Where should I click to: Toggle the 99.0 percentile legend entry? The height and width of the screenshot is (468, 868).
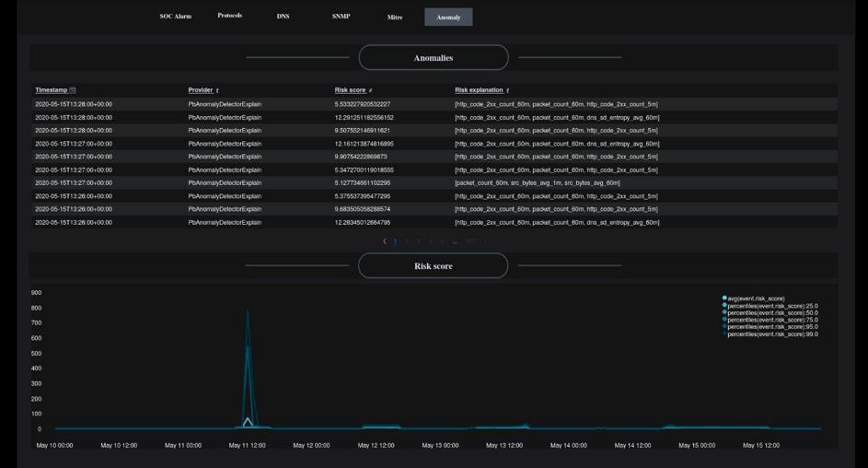click(771, 334)
